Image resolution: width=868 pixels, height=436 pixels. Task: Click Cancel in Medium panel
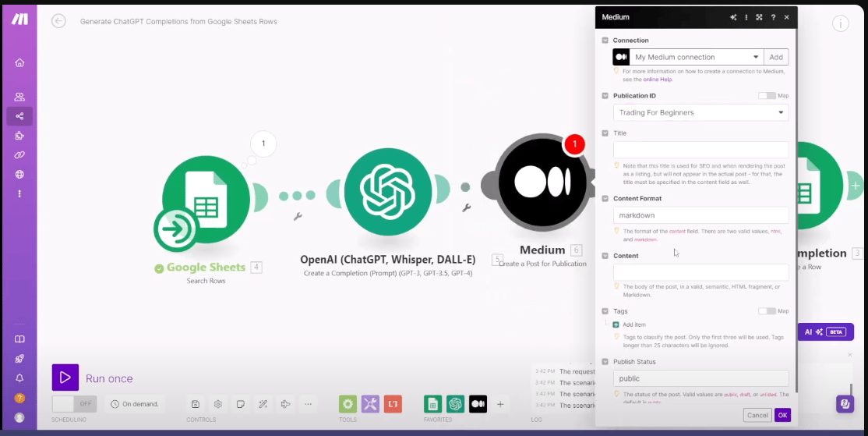[x=757, y=416]
